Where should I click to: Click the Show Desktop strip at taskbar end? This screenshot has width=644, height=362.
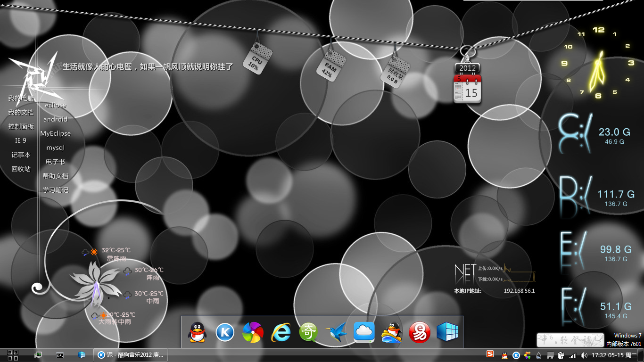pyautogui.click(x=641, y=355)
